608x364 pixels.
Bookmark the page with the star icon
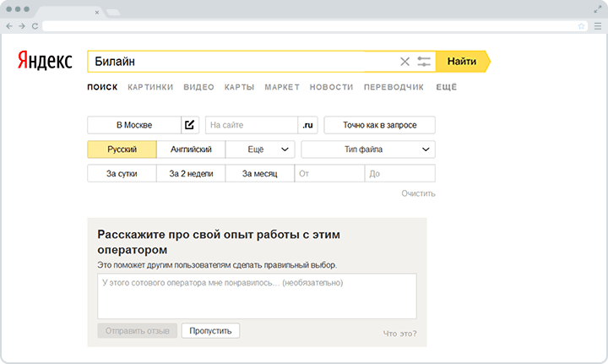click(x=581, y=26)
